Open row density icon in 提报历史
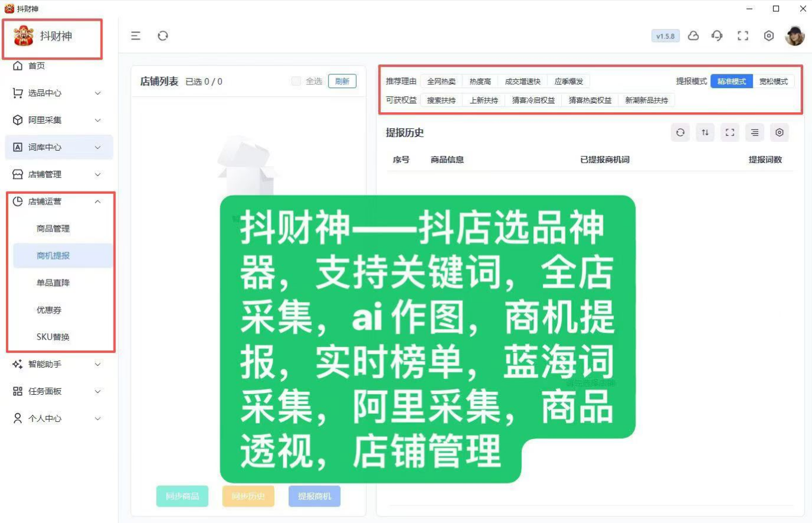812x523 pixels. coord(755,132)
